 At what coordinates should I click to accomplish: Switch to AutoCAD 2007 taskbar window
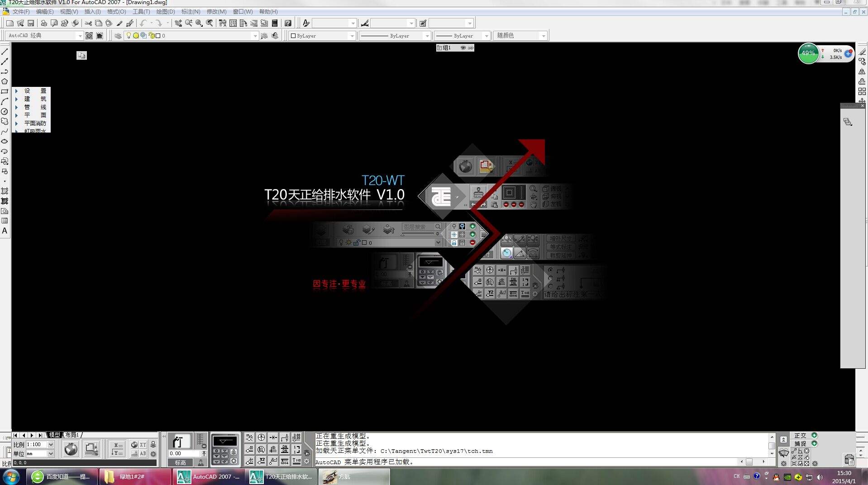point(208,476)
